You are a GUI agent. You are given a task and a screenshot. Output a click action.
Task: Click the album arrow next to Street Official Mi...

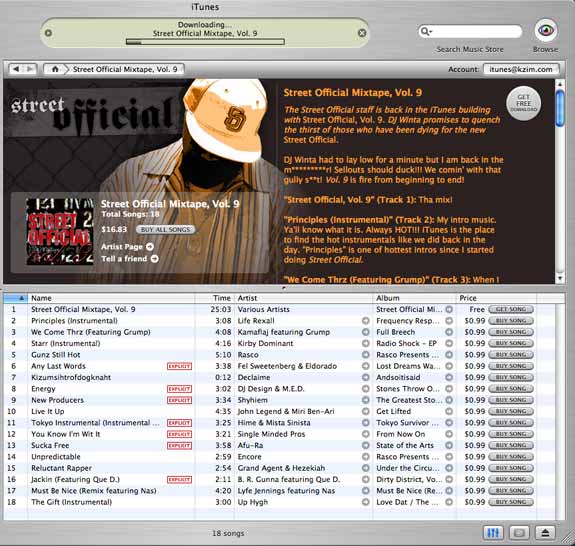[449, 309]
